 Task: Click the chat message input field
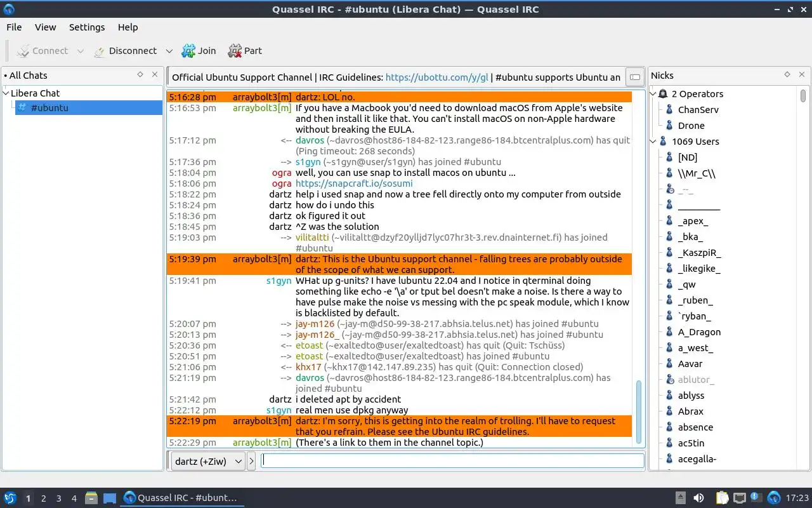[x=452, y=461]
